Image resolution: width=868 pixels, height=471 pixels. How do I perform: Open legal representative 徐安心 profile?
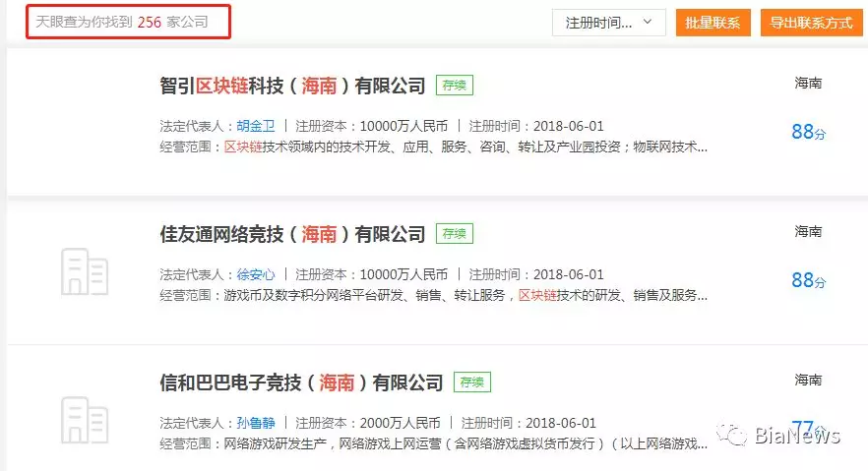point(256,274)
